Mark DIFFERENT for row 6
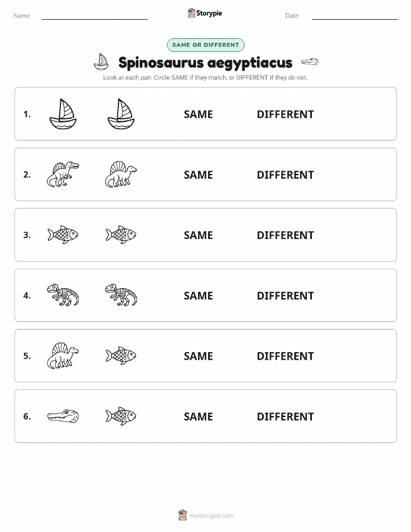 [x=285, y=417]
